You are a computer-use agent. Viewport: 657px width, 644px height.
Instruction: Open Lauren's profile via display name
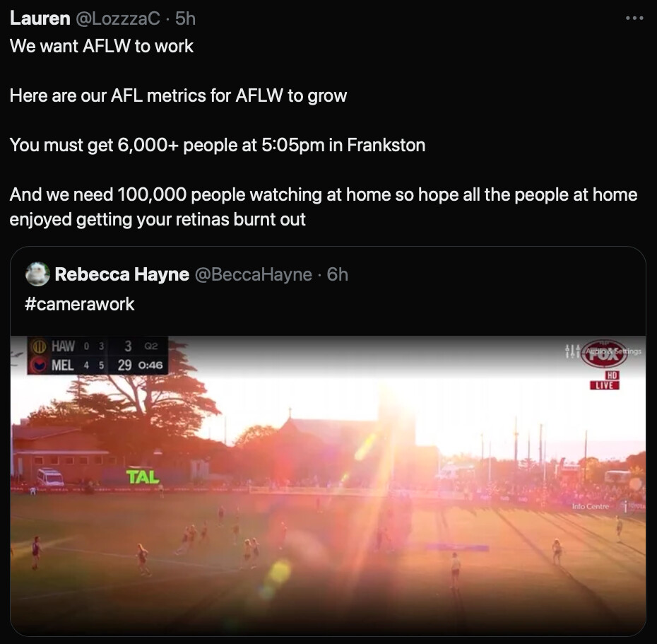[x=40, y=18]
